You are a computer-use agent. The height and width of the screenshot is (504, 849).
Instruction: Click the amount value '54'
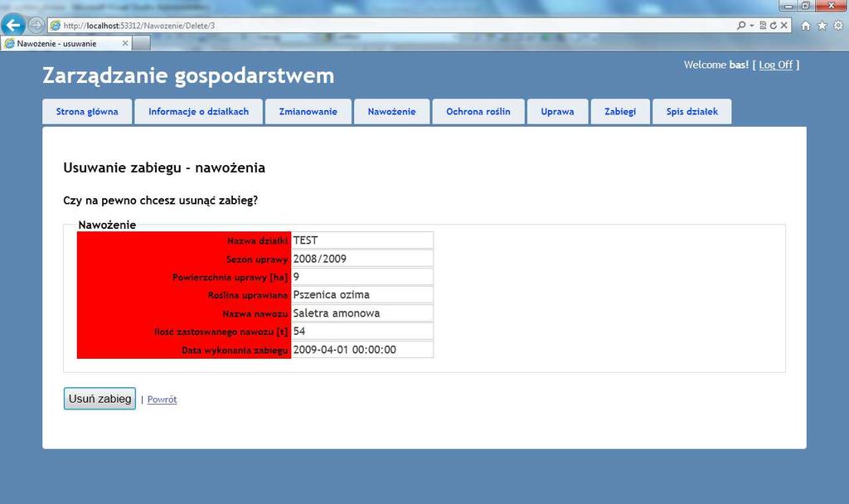tap(299, 332)
